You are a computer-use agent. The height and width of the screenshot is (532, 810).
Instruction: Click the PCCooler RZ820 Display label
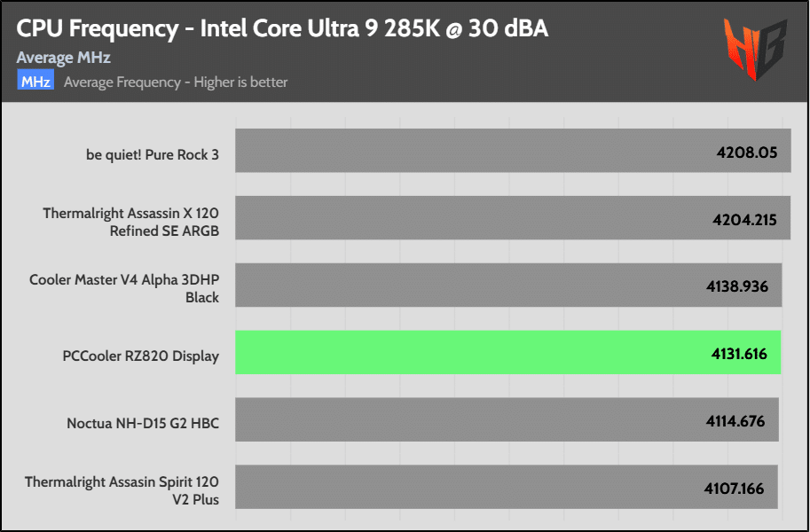tap(141, 356)
